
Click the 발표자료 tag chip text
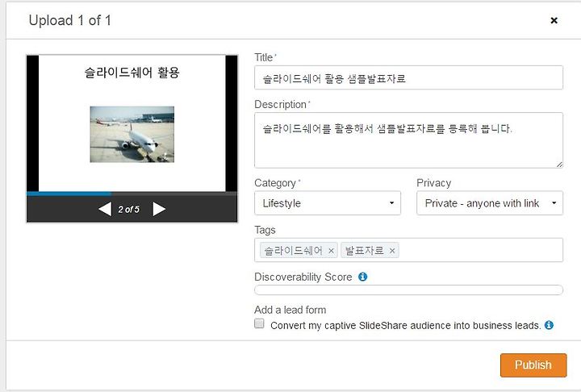click(x=364, y=251)
